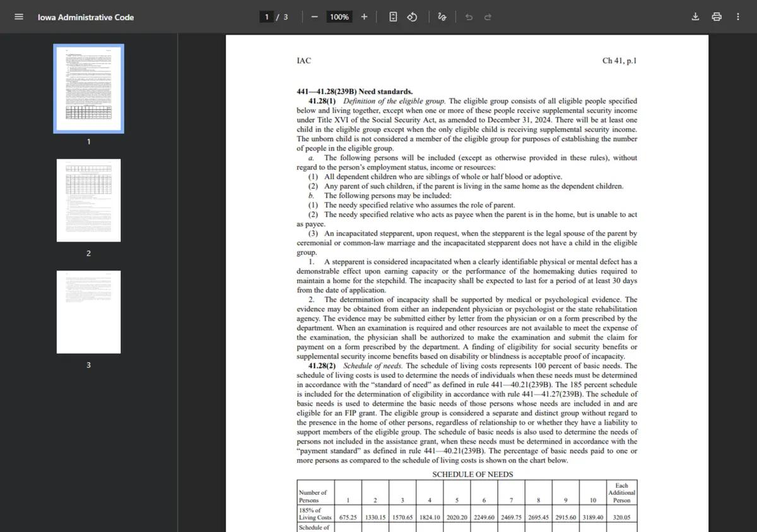Screen dimensions: 757x532
Task: Click the 100% zoom level field
Action: [339, 17]
